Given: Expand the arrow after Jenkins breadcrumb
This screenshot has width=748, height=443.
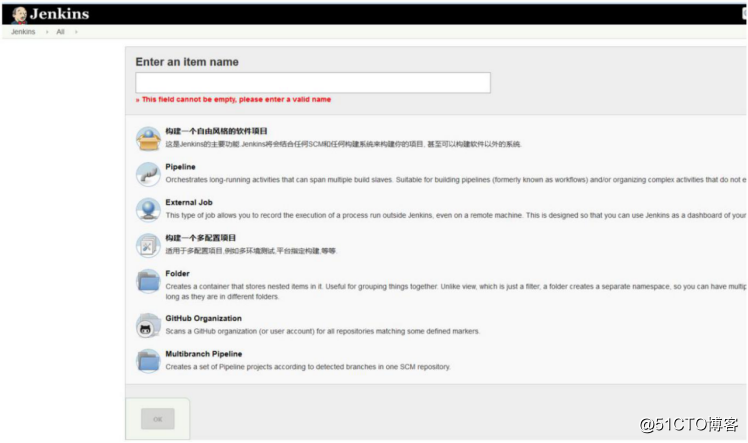Looking at the screenshot, I should pyautogui.click(x=47, y=32).
